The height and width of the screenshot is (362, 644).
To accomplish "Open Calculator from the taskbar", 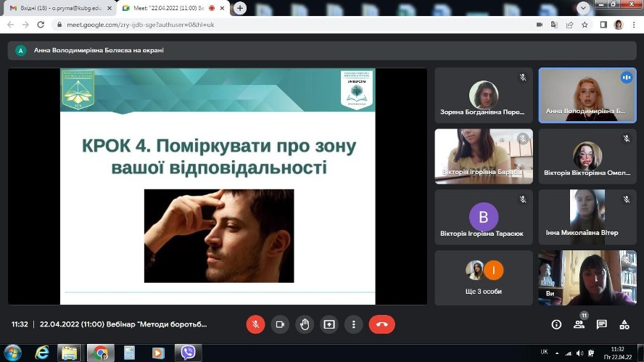I will coord(129,353).
